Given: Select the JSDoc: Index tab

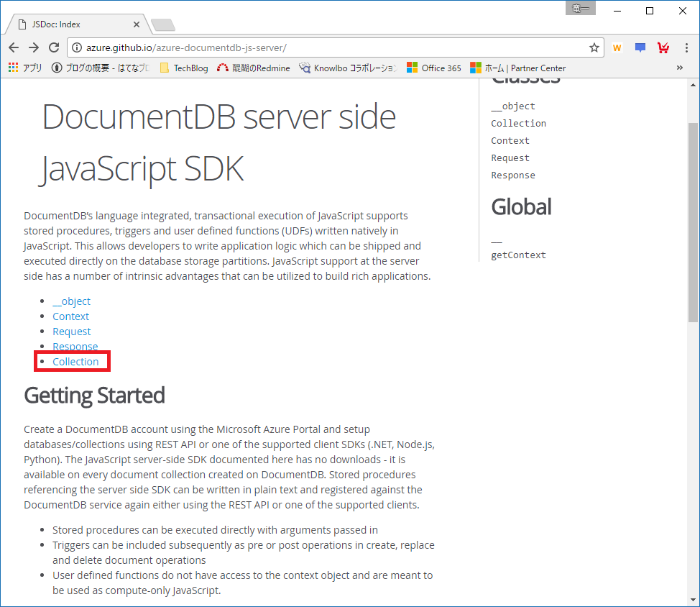Looking at the screenshot, I should 78,24.
